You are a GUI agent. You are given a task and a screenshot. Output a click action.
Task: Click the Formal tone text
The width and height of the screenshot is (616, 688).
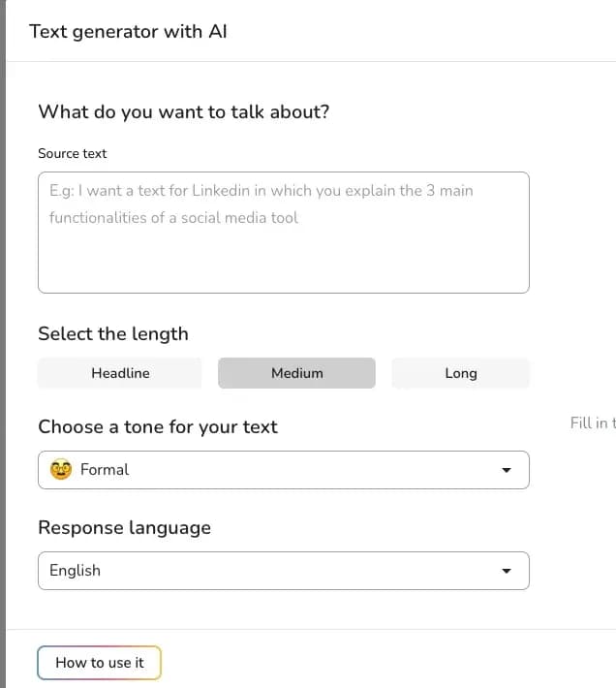(105, 470)
